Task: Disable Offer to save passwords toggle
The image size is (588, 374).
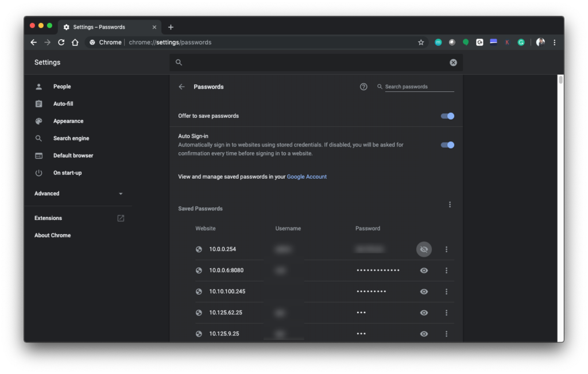Action: (447, 116)
